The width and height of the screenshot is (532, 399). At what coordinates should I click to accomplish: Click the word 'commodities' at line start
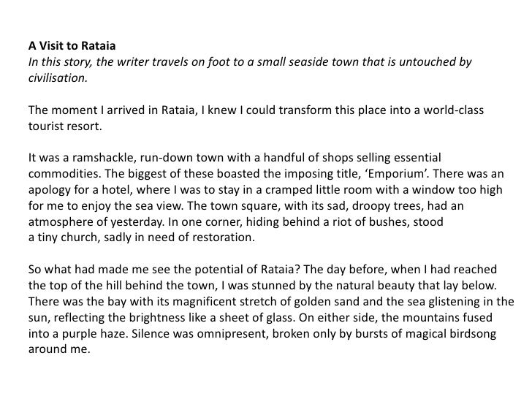pos(64,174)
